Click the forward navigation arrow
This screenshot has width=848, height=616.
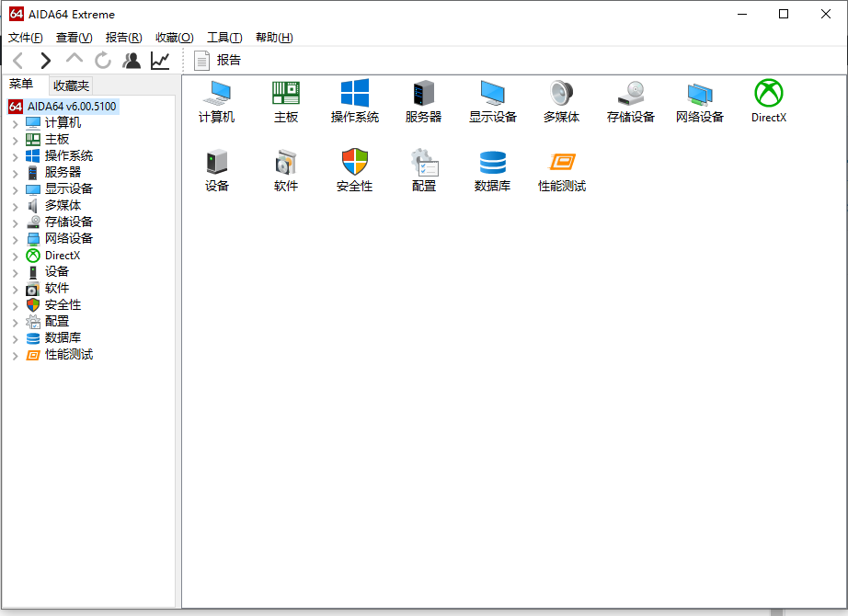(46, 61)
